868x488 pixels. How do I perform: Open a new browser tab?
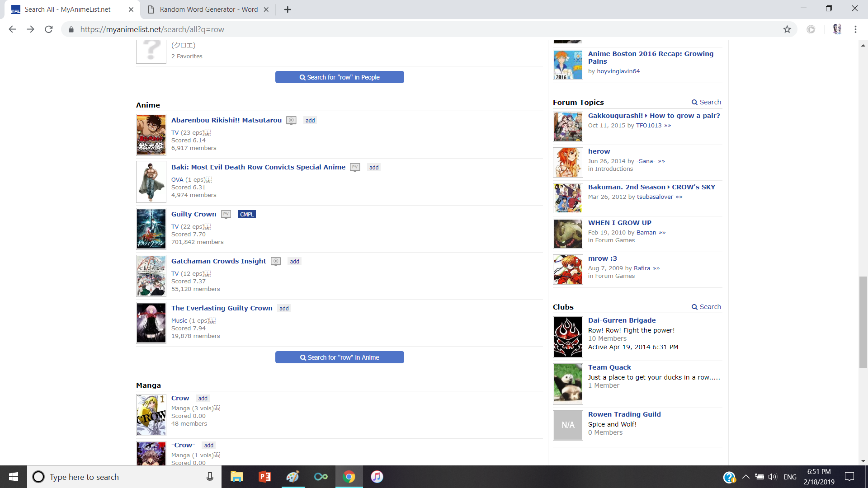pos(288,9)
